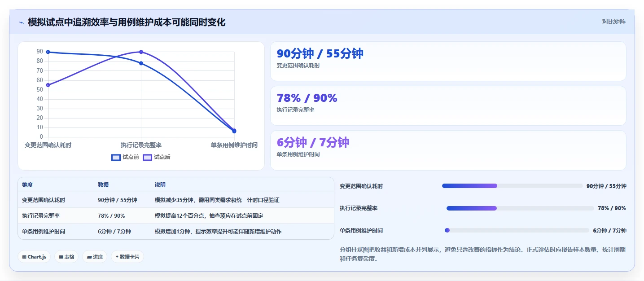This screenshot has width=644, height=281.
Task: Click table value 78% / 90%
Action: 111,216
